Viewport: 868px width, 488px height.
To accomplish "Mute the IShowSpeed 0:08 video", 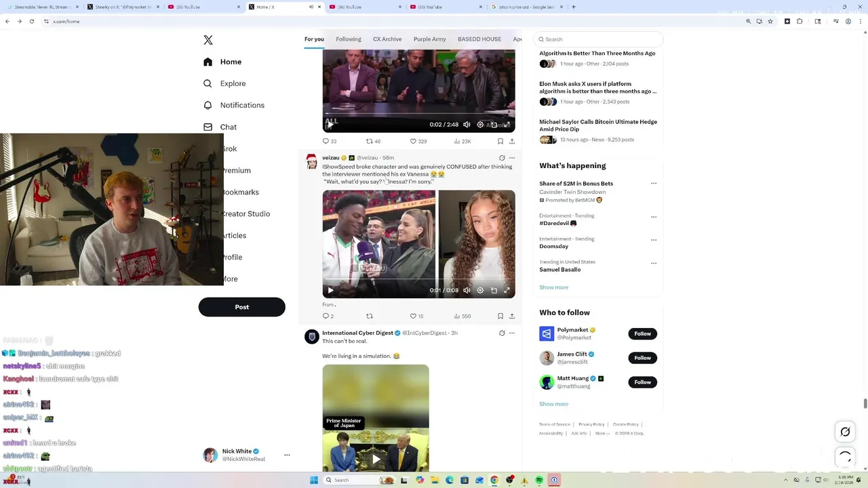I will (467, 290).
